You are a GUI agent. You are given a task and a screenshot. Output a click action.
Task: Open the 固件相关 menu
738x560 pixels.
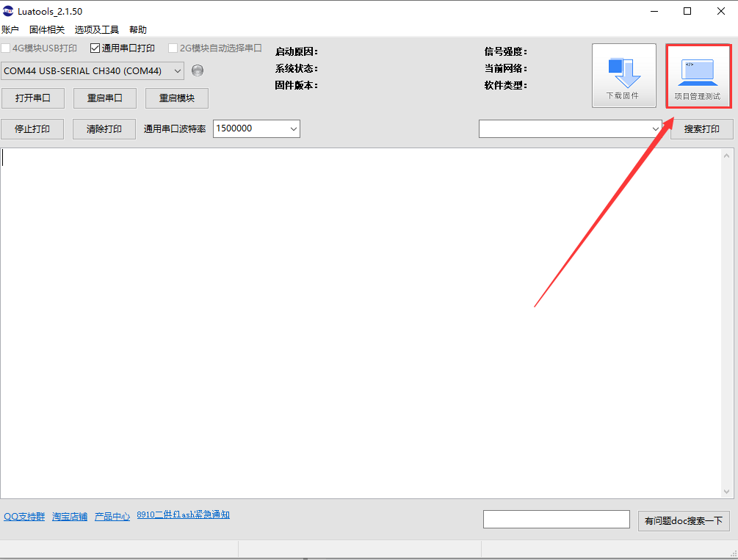coord(46,29)
